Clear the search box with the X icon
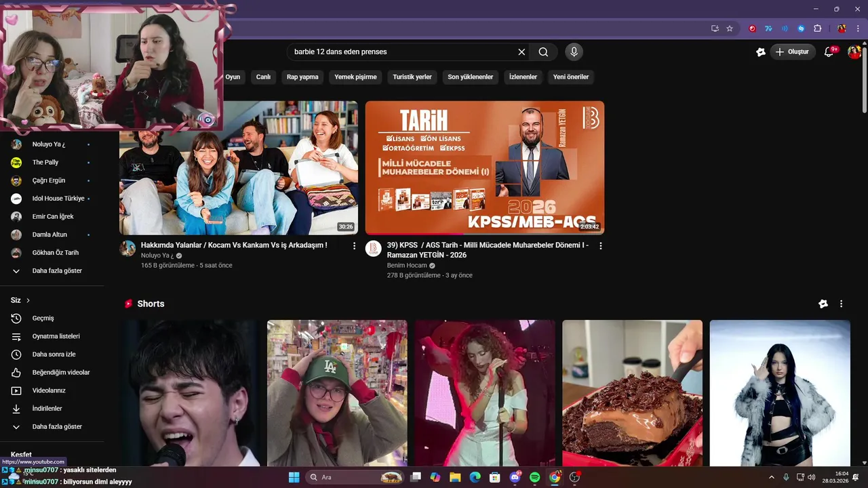 tap(521, 52)
